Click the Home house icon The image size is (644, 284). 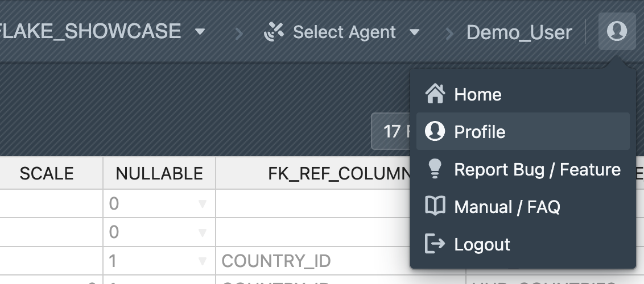point(435,94)
